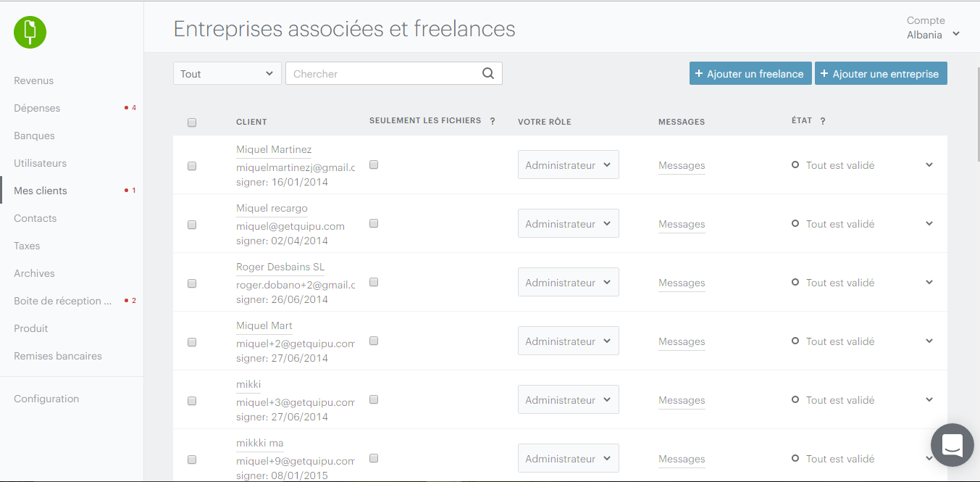Go to Dépenses in sidebar
The image size is (980, 482).
pos(37,108)
